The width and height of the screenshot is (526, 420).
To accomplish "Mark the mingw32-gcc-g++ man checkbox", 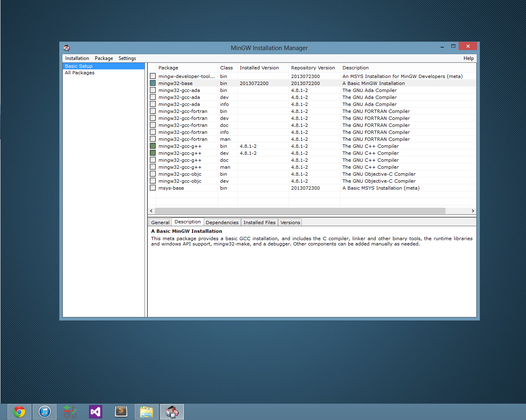I will pyautogui.click(x=153, y=167).
